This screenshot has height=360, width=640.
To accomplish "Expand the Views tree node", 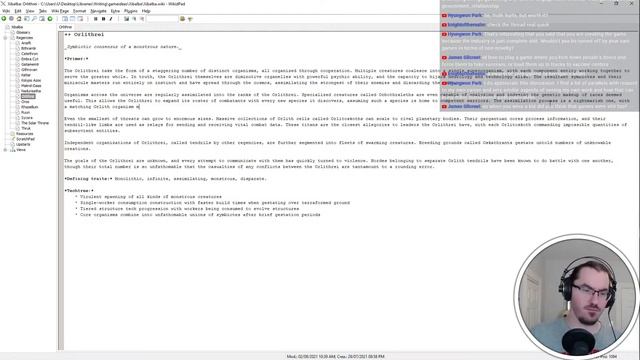I will (5, 150).
